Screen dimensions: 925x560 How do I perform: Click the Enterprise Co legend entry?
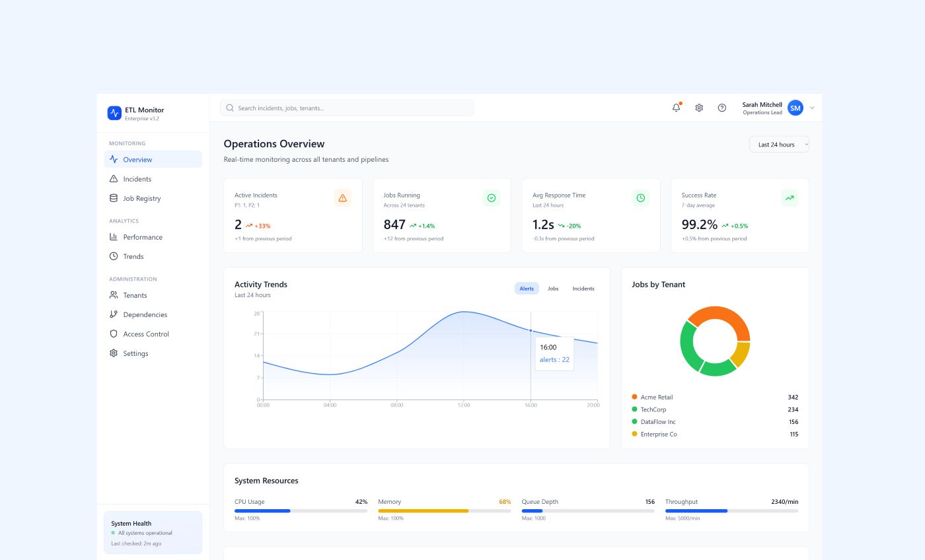click(715, 434)
